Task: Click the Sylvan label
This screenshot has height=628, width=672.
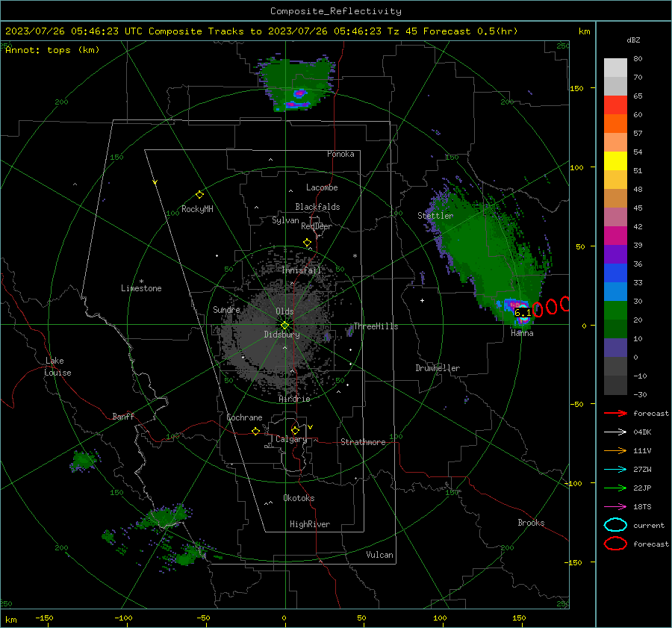Action: click(x=285, y=220)
